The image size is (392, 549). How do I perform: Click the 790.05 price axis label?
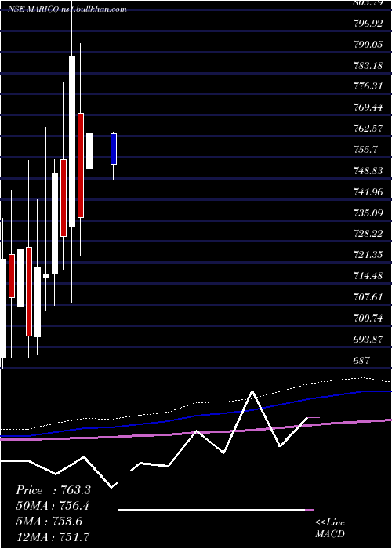click(x=368, y=45)
